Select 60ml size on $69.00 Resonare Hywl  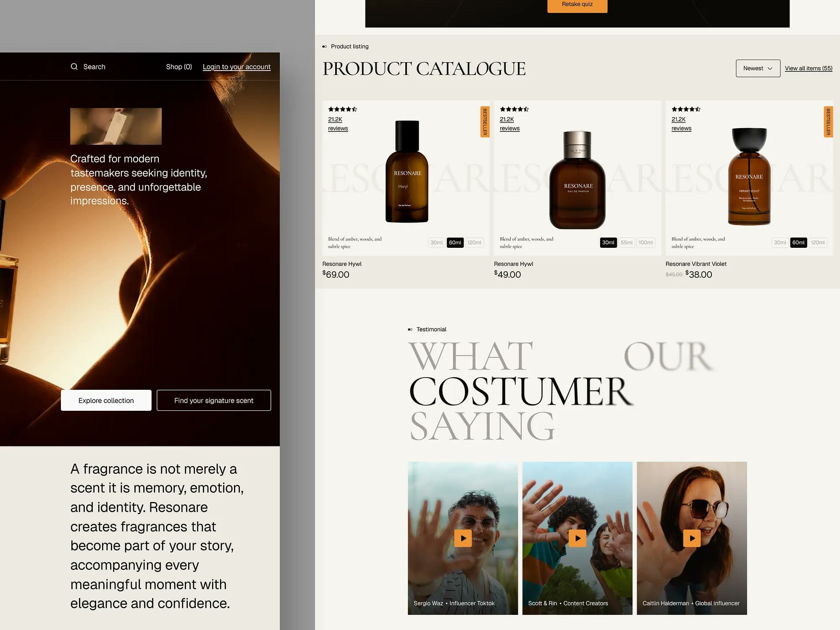tap(455, 242)
